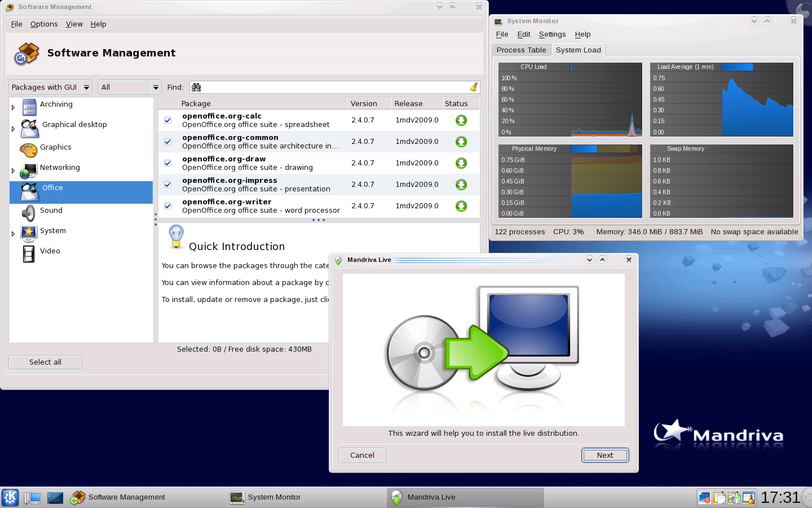Sort packages by Version column header
The height and width of the screenshot is (508, 812).
(369, 103)
